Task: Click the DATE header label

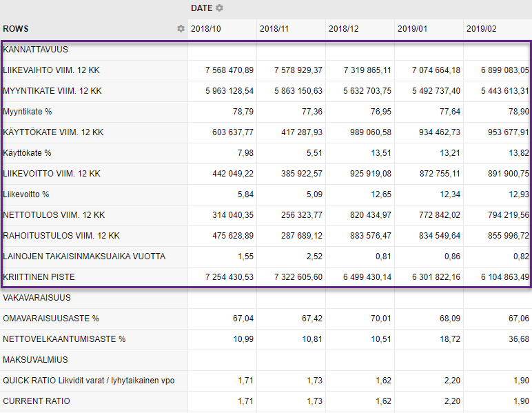Action: (201, 8)
